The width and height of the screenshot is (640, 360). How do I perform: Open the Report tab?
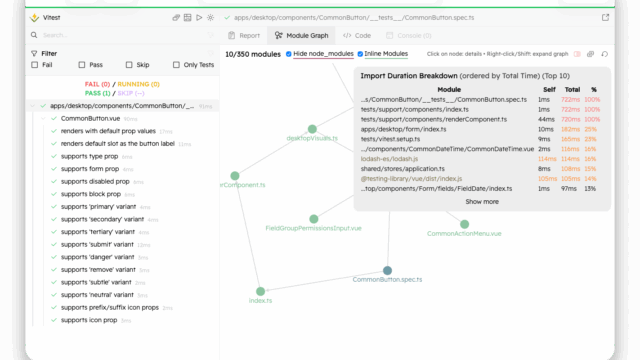[244, 36]
